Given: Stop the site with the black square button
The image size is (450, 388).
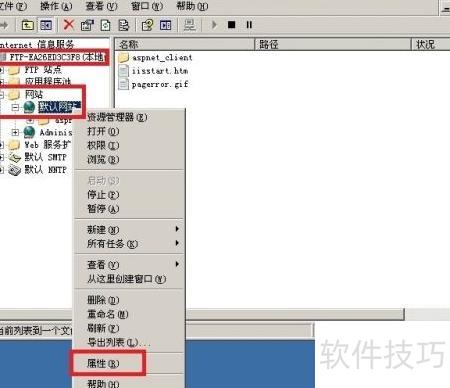Looking at the screenshot, I should 231,25.
